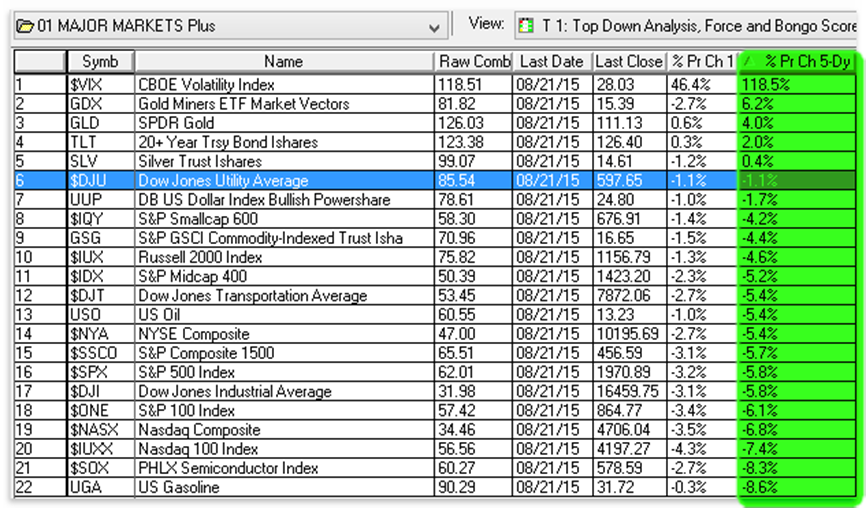This screenshot has width=866, height=508.
Task: Select S&P Midcap 400 name cell
Action: 284,276
